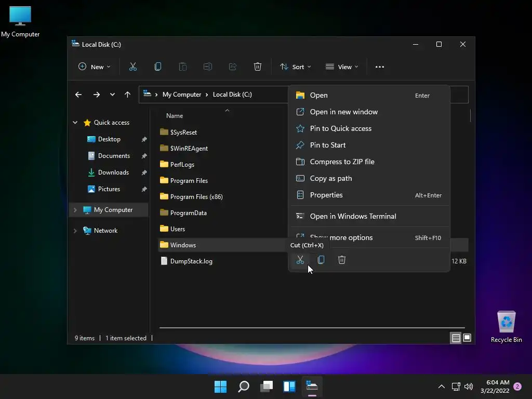This screenshot has width=532, height=399.
Task: Open the View dropdown
Action: (342, 67)
